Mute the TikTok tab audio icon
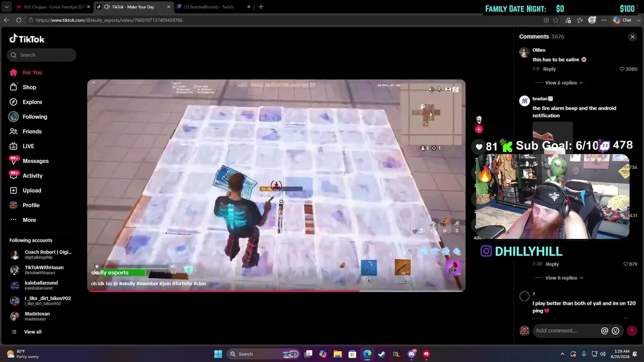 (x=107, y=7)
